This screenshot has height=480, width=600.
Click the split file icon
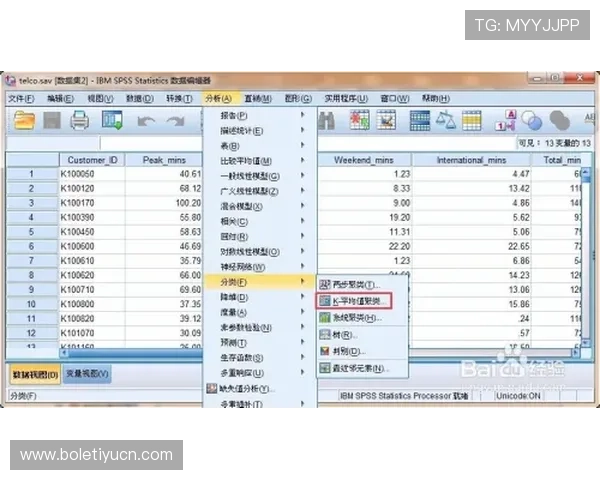[420, 121]
